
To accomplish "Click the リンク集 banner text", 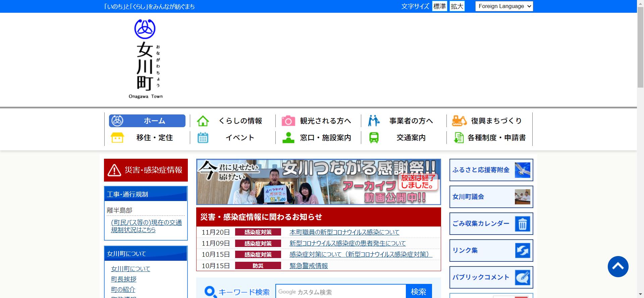I will click(465, 251).
